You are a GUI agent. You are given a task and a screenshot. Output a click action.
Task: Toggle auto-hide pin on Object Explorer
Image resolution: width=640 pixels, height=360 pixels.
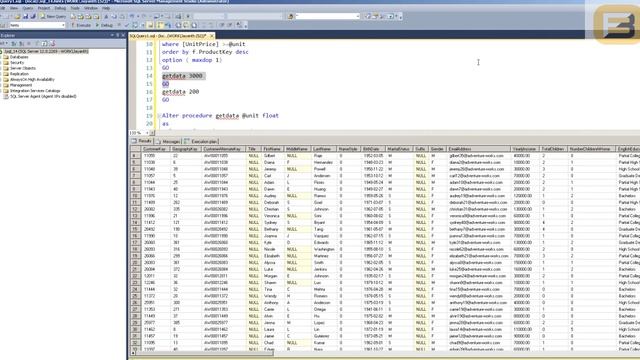pyautogui.click(x=118, y=36)
